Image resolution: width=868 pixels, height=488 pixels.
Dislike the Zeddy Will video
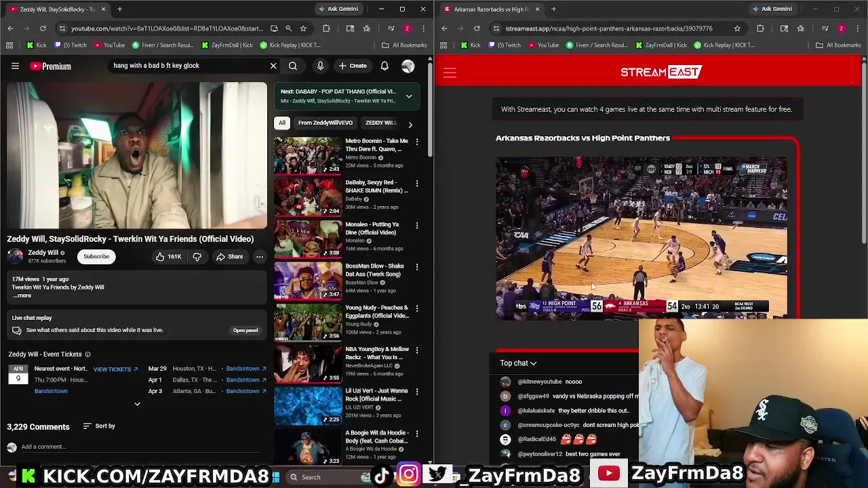coord(197,257)
